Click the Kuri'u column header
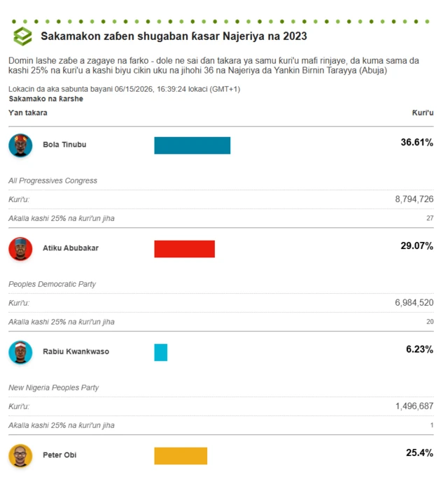The image size is (448, 477). point(423,113)
